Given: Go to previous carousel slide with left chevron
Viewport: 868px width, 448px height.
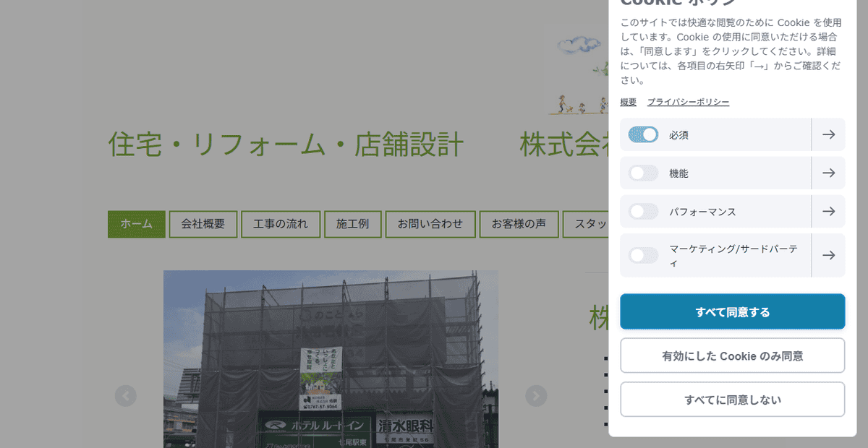Looking at the screenshot, I should tap(126, 396).
